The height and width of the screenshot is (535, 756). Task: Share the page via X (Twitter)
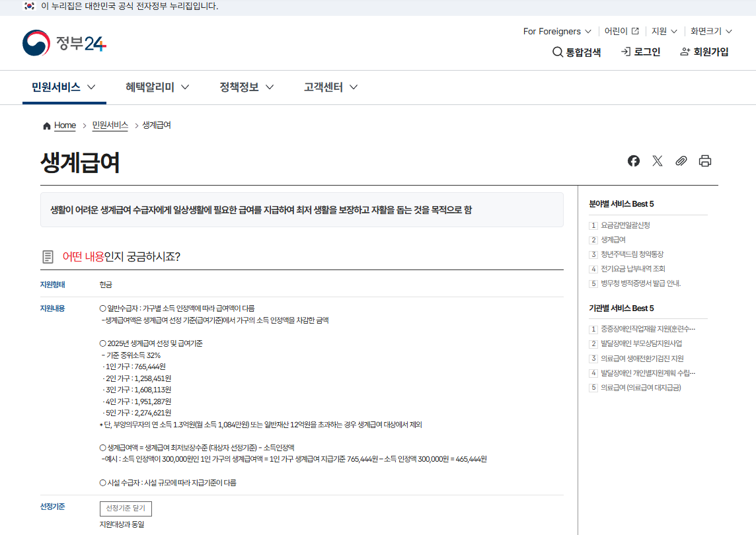click(657, 160)
